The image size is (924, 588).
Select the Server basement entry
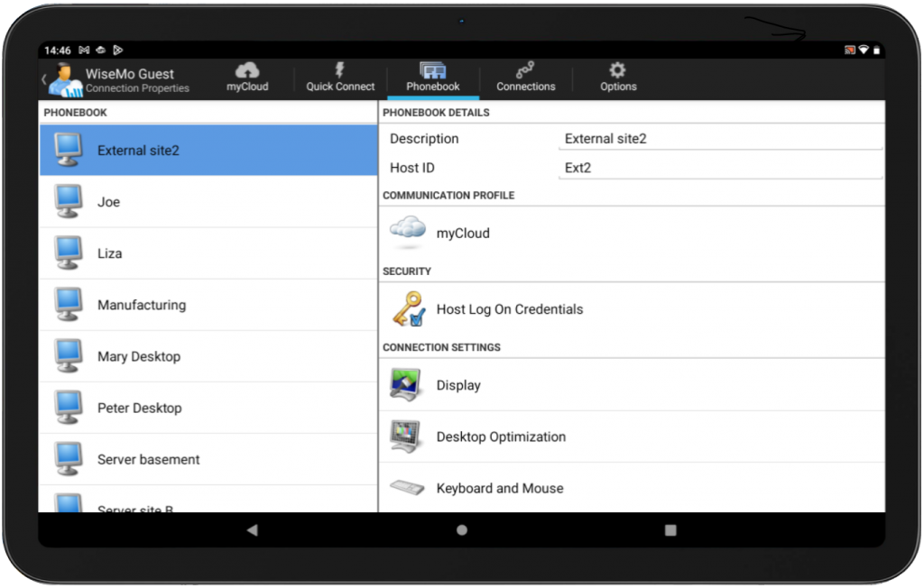(x=148, y=459)
